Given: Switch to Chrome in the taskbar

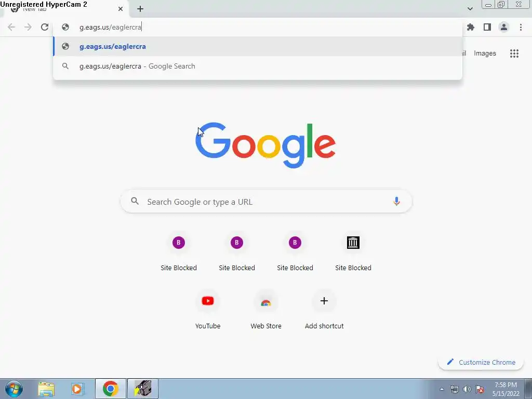Looking at the screenshot, I should (110, 389).
